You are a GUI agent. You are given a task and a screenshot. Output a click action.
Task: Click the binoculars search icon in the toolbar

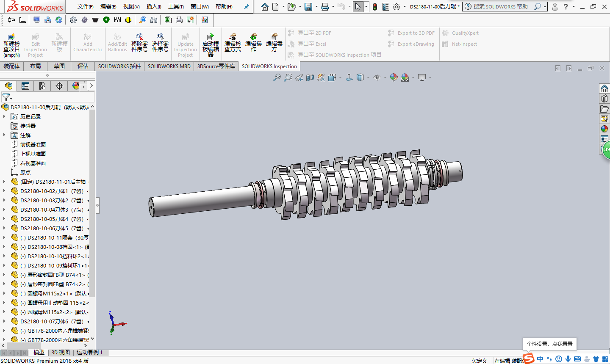[154, 20]
